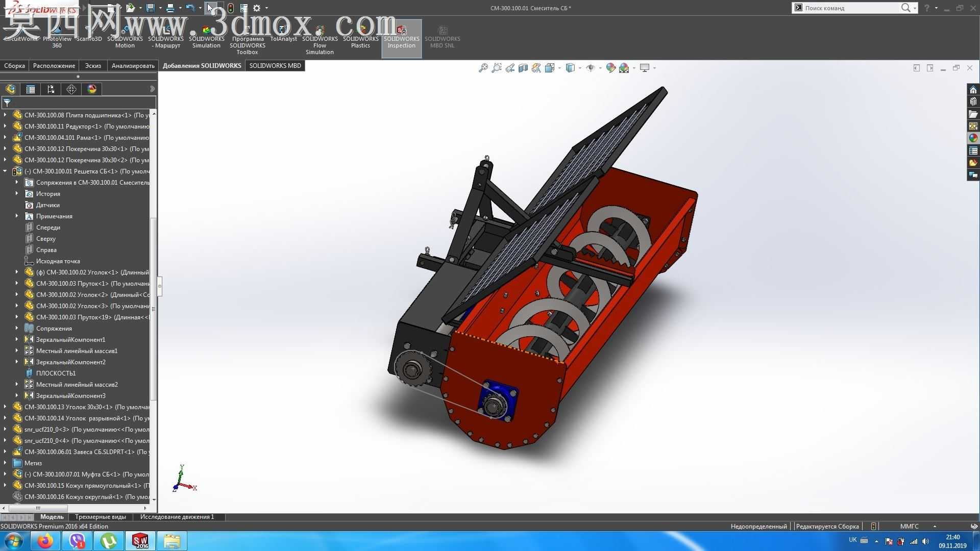This screenshot has width=980, height=551.
Task: Open Appearances, Scenes and Decals pane icon
Action: pyautogui.click(x=973, y=138)
